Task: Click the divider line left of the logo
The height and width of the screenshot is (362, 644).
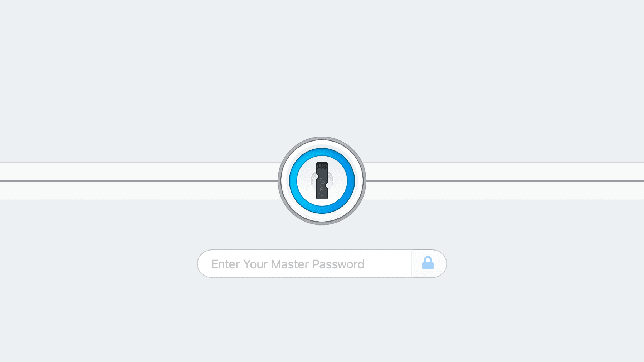Action: pos(139,181)
